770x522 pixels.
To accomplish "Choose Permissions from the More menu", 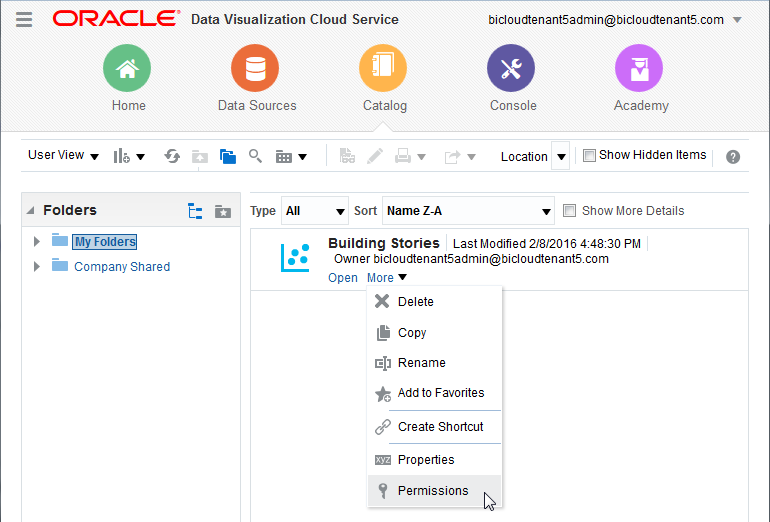I will [x=435, y=491].
